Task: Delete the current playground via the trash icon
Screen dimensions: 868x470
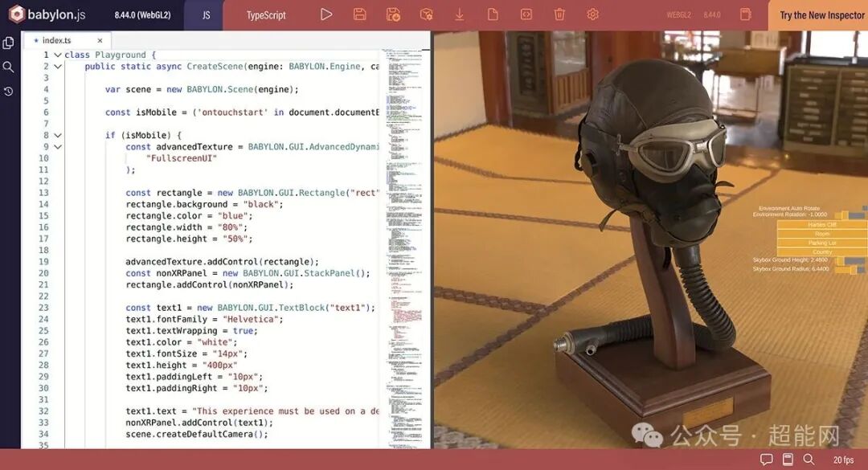Action: coord(559,14)
